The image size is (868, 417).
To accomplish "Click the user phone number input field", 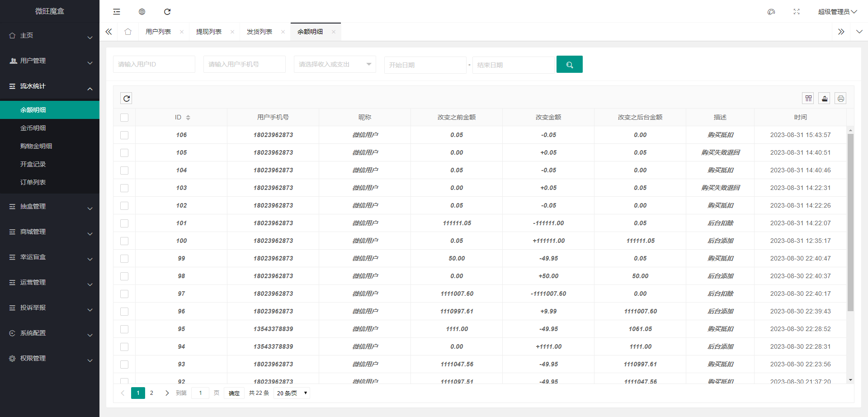I will pyautogui.click(x=245, y=64).
